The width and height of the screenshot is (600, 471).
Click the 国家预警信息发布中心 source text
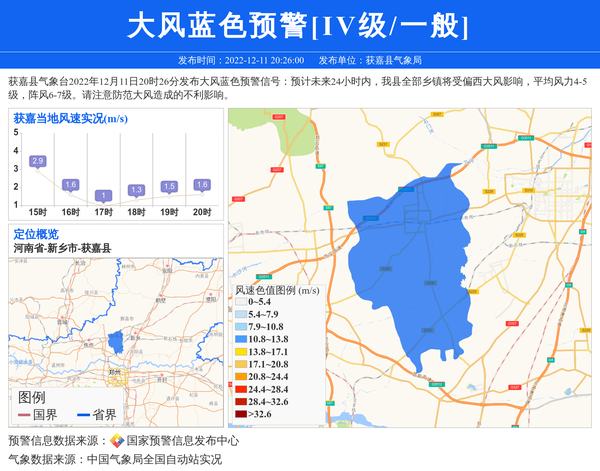[x=183, y=441]
